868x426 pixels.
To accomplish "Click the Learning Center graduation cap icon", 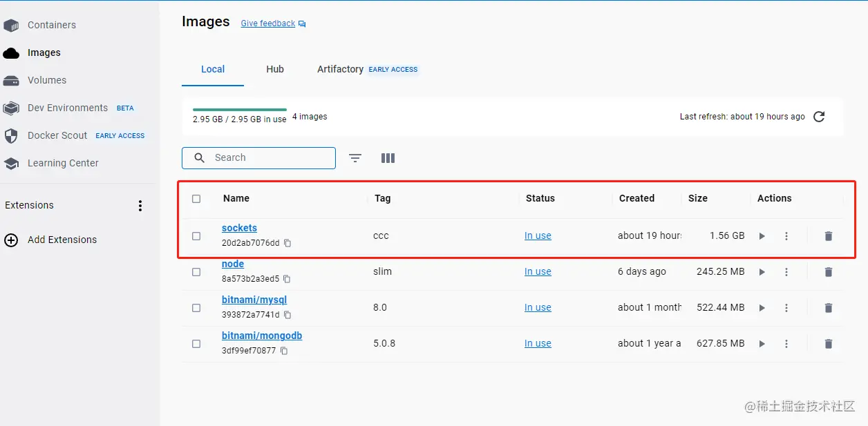I will coord(11,164).
